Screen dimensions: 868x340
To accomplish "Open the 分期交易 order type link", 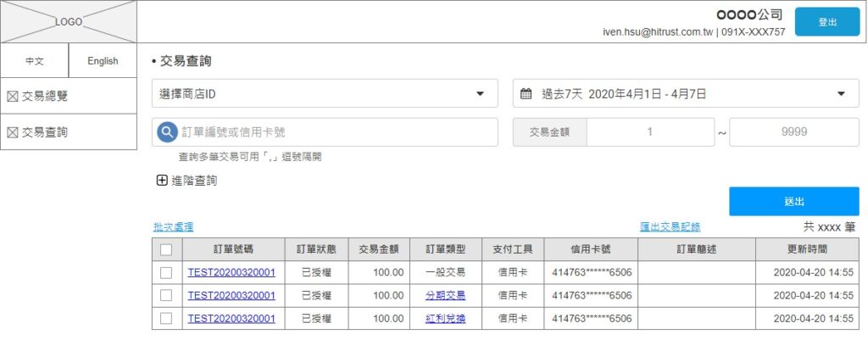I will coord(445,295).
